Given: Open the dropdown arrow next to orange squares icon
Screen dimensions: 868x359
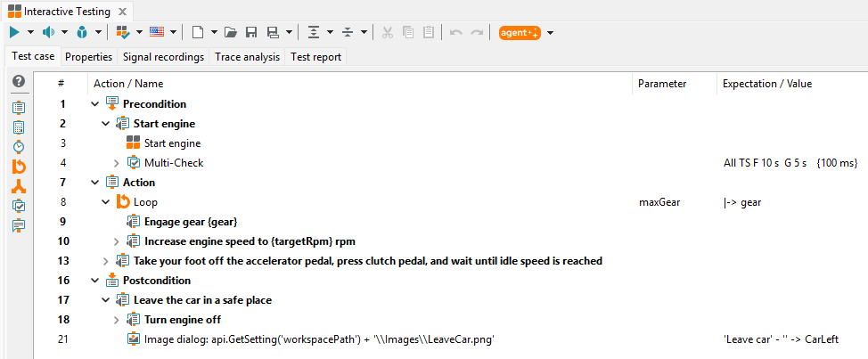Looking at the screenshot, I should click(x=139, y=33).
